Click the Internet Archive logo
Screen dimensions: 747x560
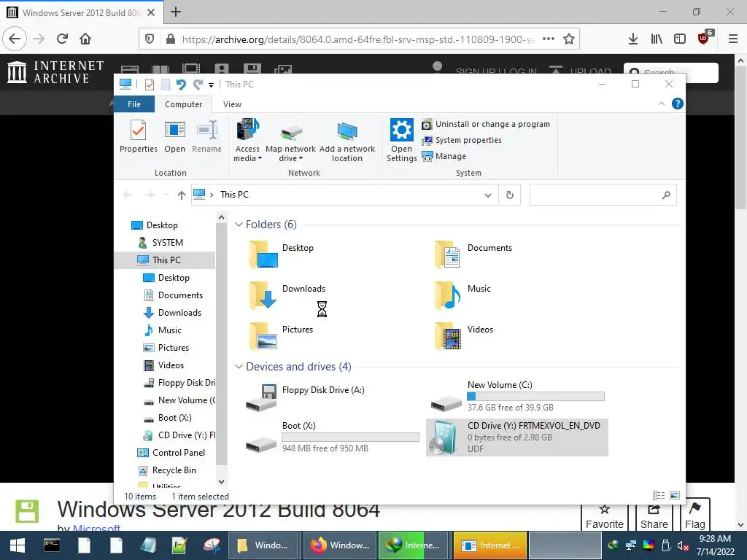[x=55, y=72]
